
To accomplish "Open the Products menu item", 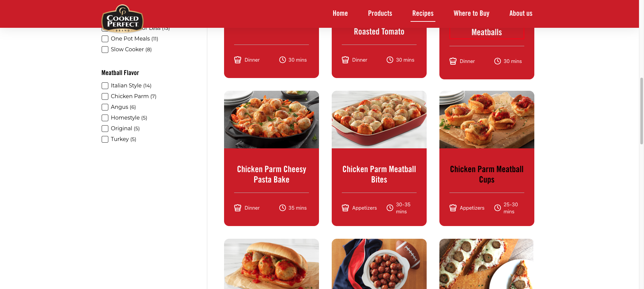I will point(380,13).
